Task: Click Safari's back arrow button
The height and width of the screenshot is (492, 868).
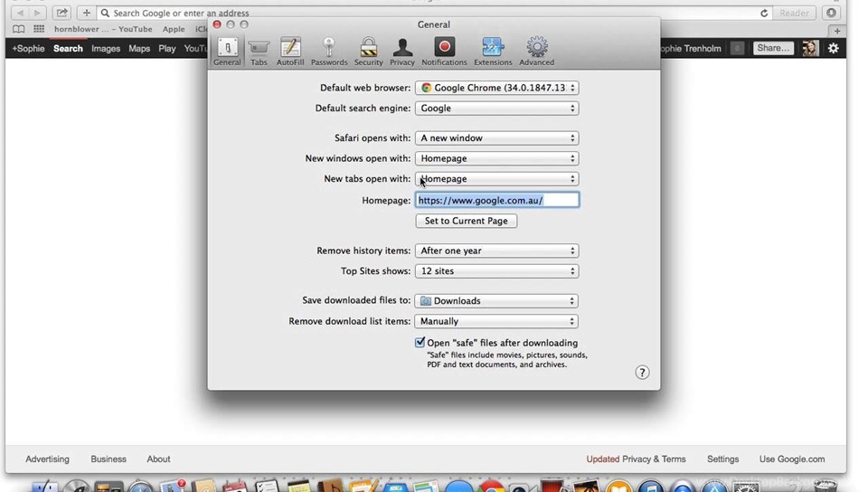Action: tap(20, 13)
